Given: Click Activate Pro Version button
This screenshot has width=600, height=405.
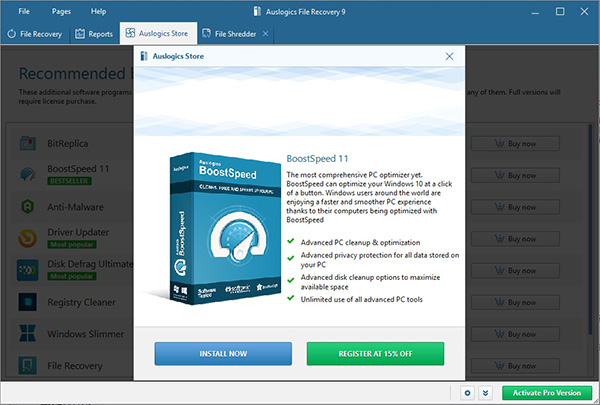Looking at the screenshot, I should pos(547,393).
